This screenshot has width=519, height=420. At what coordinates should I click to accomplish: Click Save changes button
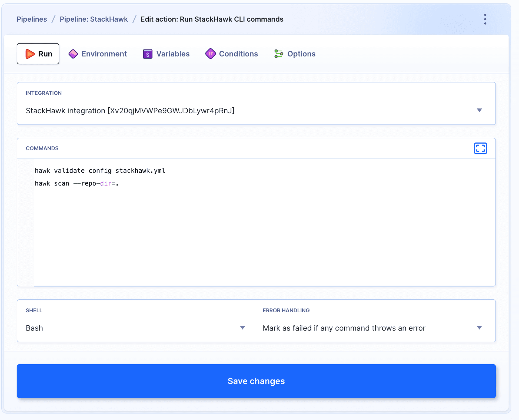pos(256,381)
